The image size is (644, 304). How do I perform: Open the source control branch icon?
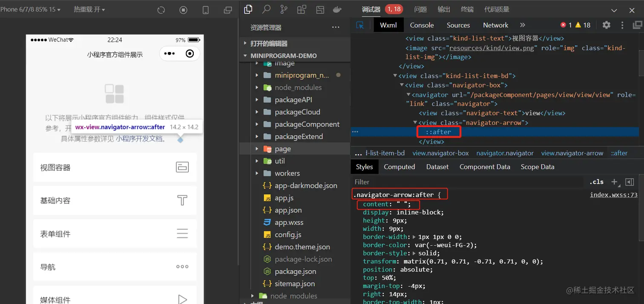tap(284, 9)
